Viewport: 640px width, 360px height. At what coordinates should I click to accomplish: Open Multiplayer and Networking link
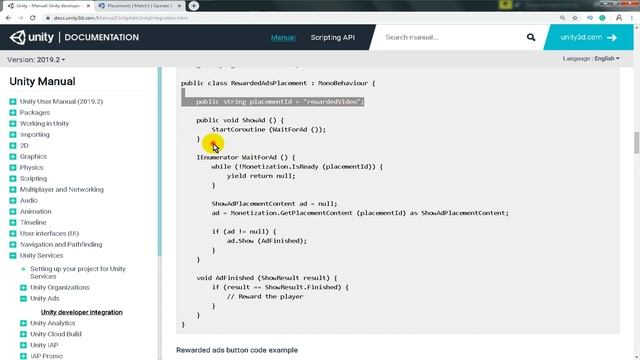(x=62, y=190)
